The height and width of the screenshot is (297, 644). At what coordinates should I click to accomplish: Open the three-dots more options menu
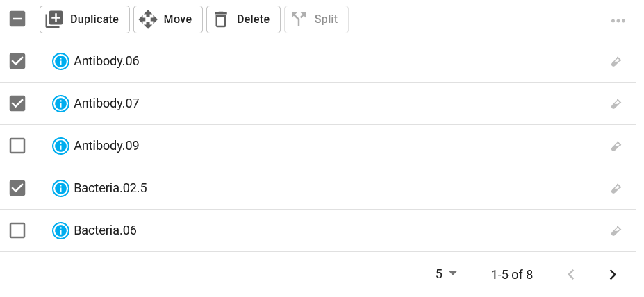pos(618,21)
